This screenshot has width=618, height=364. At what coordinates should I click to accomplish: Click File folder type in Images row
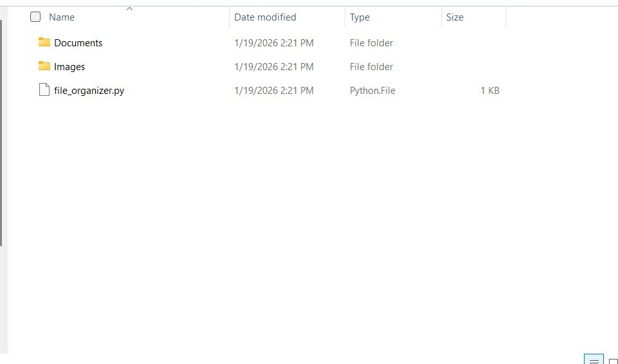(371, 67)
